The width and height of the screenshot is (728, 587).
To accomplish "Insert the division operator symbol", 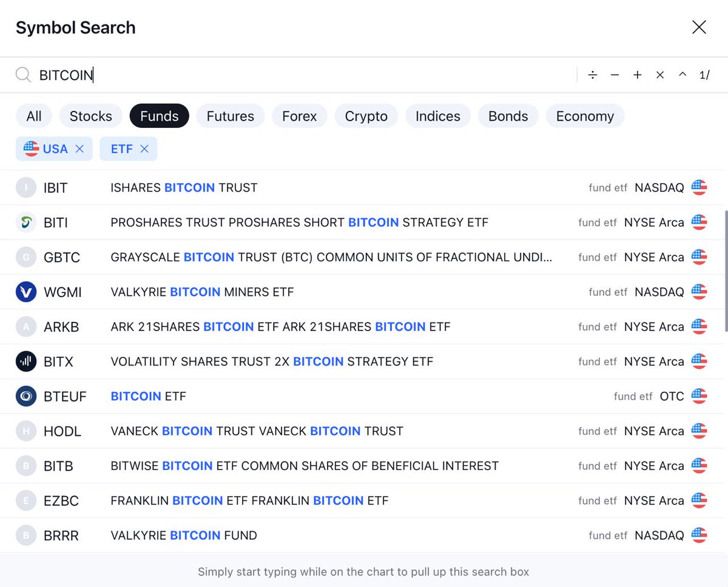I will point(593,75).
